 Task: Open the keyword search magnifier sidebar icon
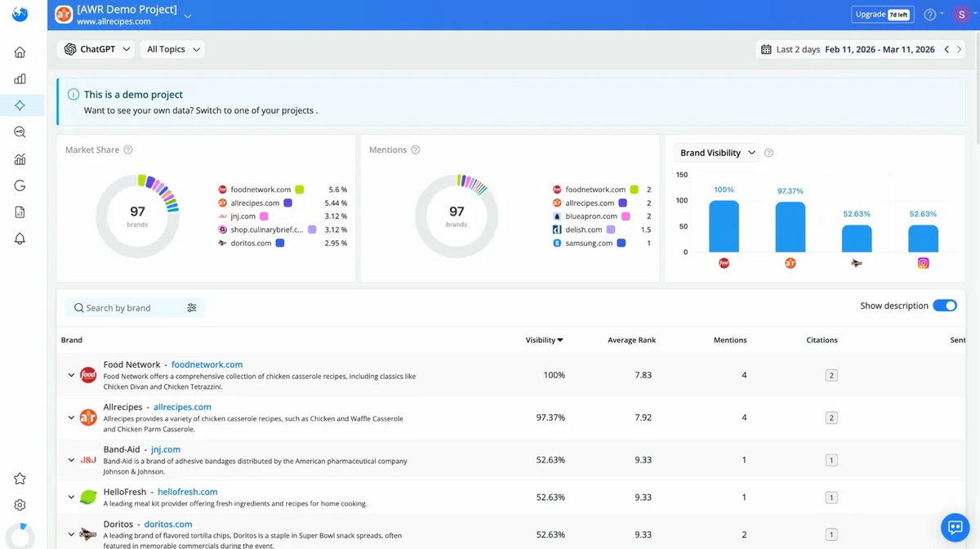tap(20, 132)
